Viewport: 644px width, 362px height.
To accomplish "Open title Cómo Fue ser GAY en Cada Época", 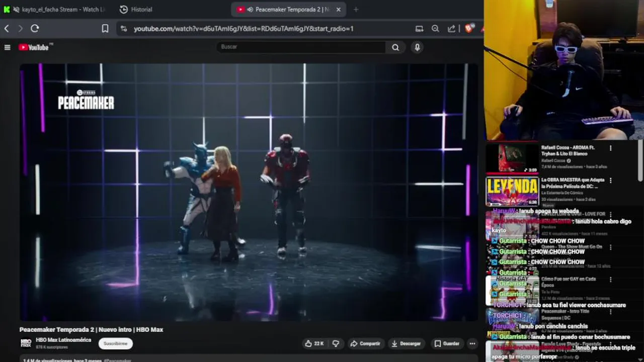I will click(x=569, y=282).
